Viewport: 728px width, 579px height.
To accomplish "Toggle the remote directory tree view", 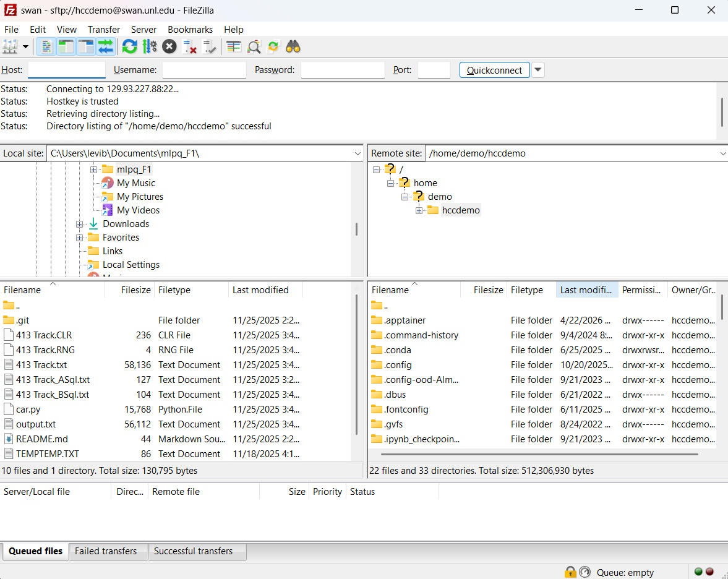I will pyautogui.click(x=85, y=46).
